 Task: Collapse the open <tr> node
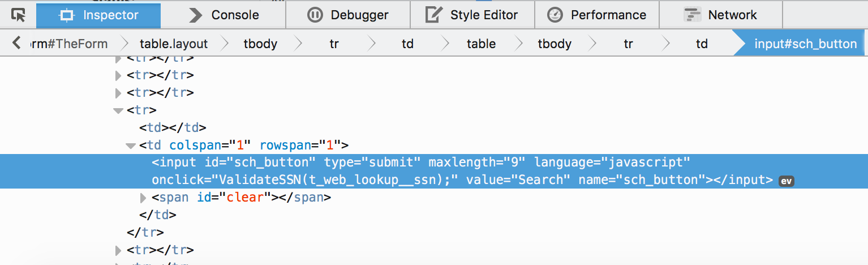click(x=118, y=110)
